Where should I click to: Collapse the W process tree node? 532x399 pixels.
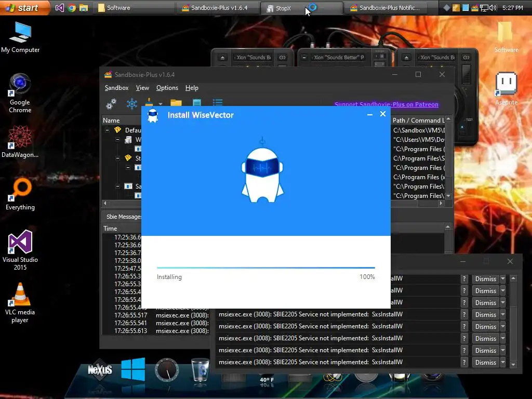[x=118, y=139]
